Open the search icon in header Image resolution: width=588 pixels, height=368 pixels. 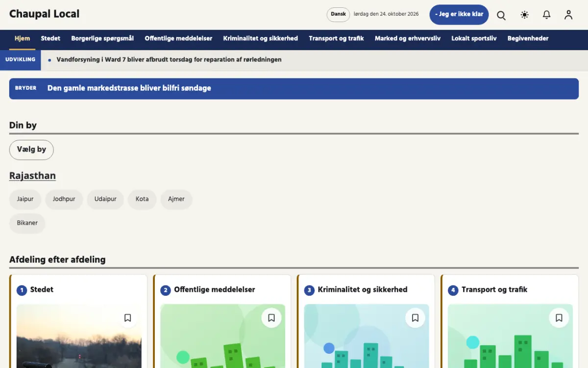pyautogui.click(x=501, y=15)
